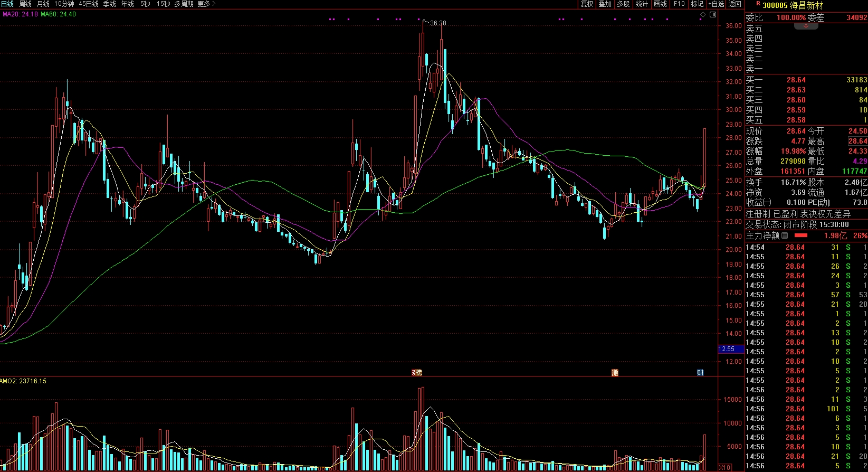
Task: Click the 榜 ranking marker icon
Action: [x=417, y=372]
